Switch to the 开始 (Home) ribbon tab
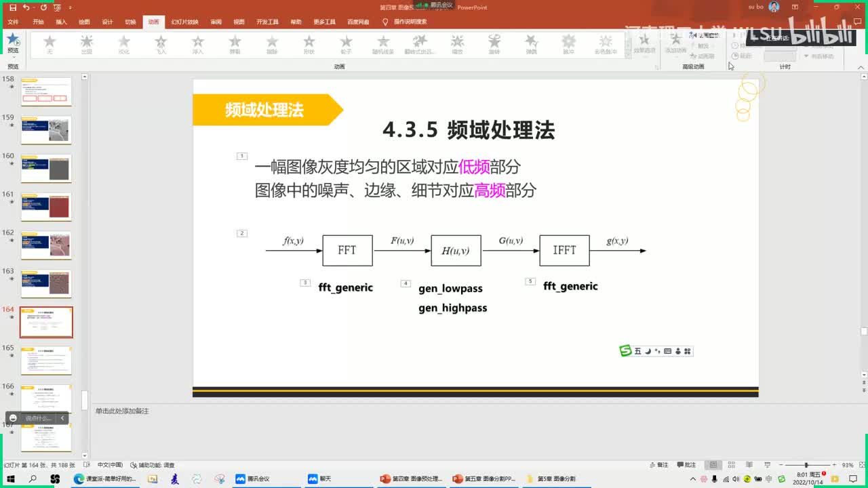This screenshot has height=488, width=868. coord(38,22)
